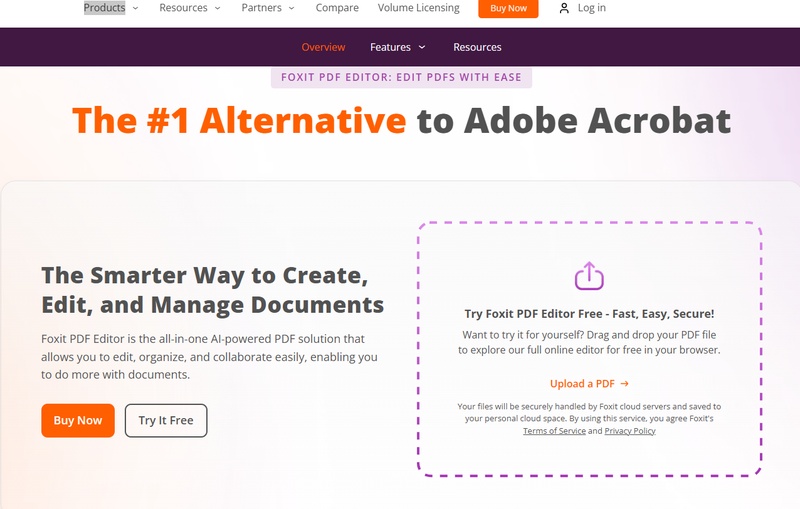
Task: Click the Buy Now button in header
Action: [x=508, y=8]
